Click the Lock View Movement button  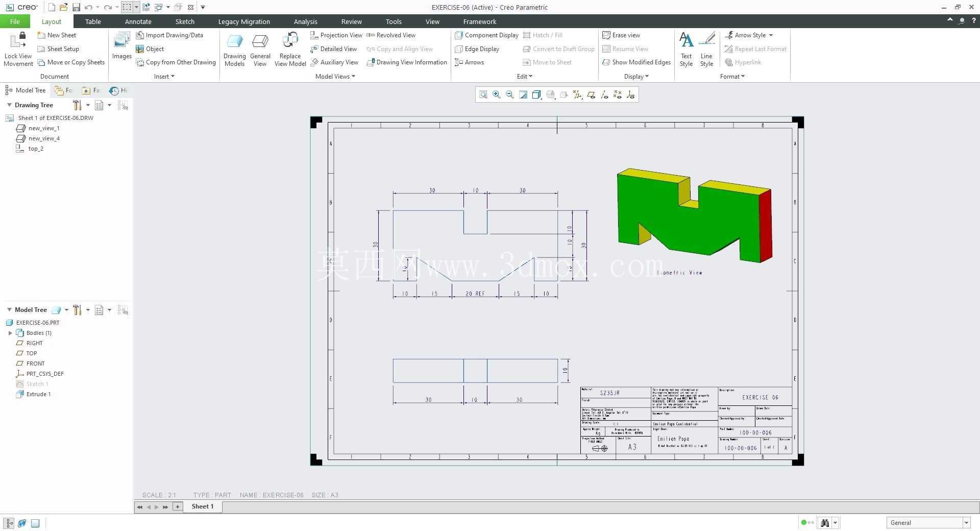(18, 49)
